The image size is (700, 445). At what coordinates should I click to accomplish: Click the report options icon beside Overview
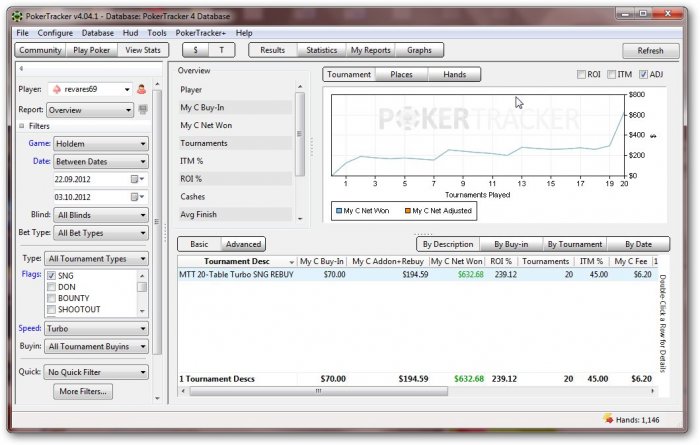[143, 109]
